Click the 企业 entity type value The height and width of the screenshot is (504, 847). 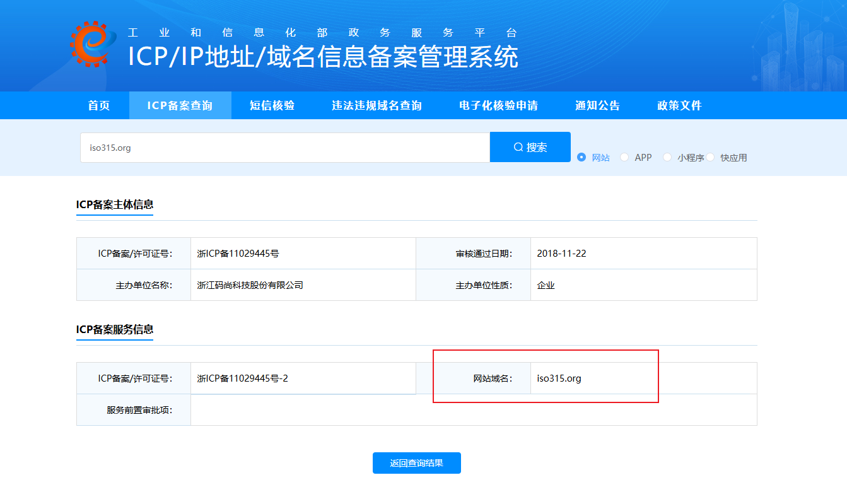click(546, 285)
